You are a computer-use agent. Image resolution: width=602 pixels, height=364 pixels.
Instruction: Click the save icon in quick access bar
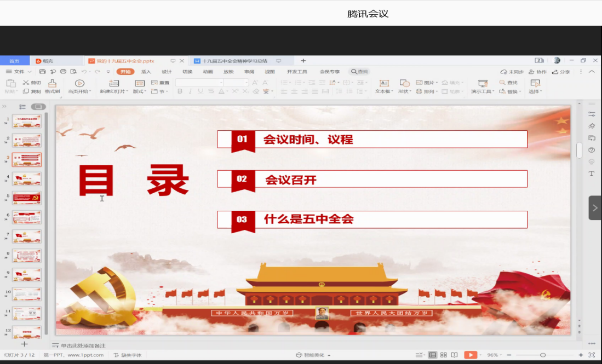coord(43,72)
